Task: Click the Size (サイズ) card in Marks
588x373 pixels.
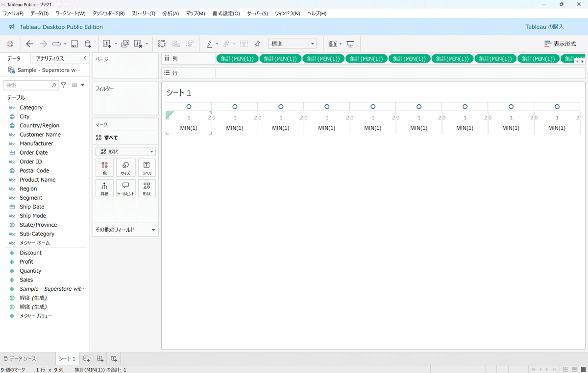Action: click(126, 167)
